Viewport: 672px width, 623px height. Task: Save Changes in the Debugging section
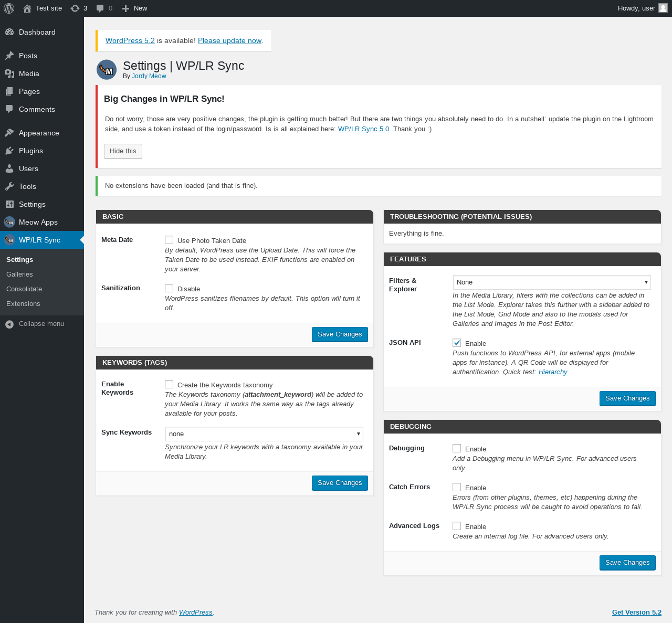tap(627, 563)
